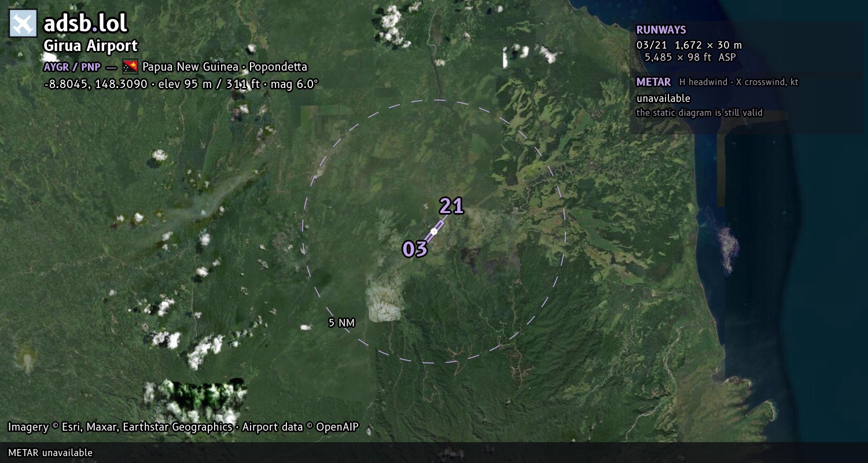Click the H headwind · X crosswind legend
The image size is (868, 463).
coord(739,82)
